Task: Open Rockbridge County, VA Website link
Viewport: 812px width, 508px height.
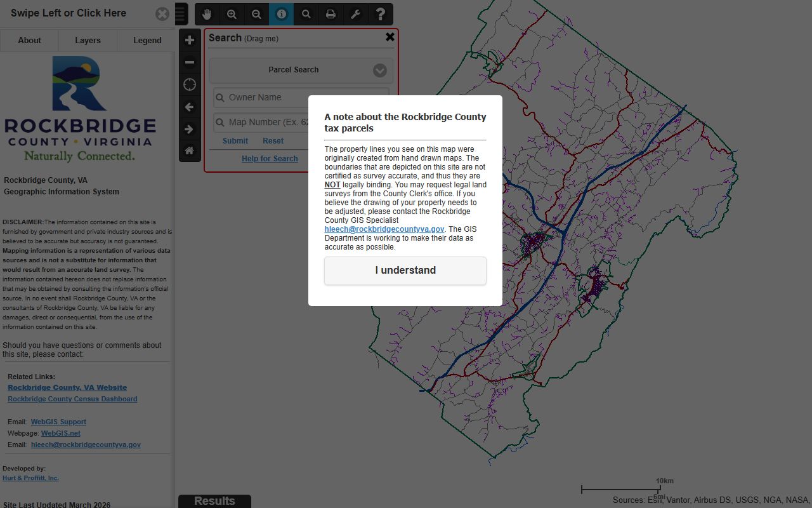Action: (67, 387)
